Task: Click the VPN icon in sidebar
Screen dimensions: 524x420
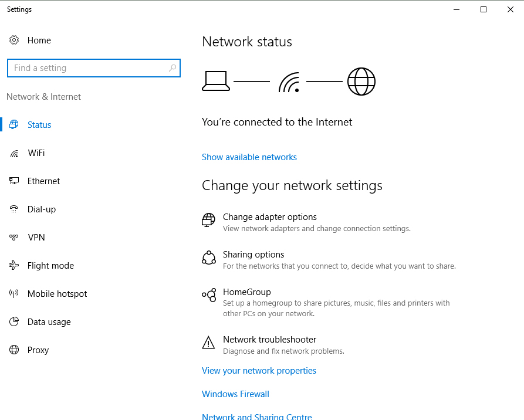Action: 14,238
